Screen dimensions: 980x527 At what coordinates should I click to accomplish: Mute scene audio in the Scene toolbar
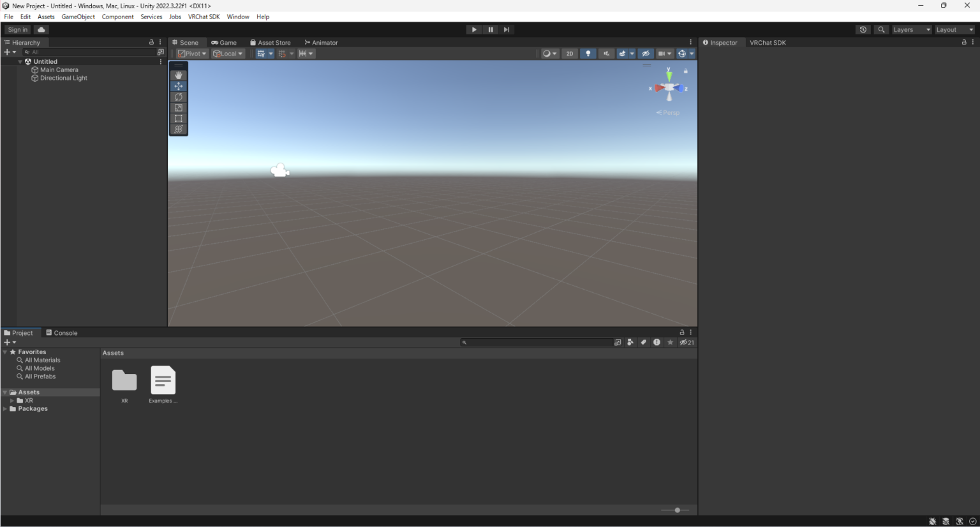605,53
